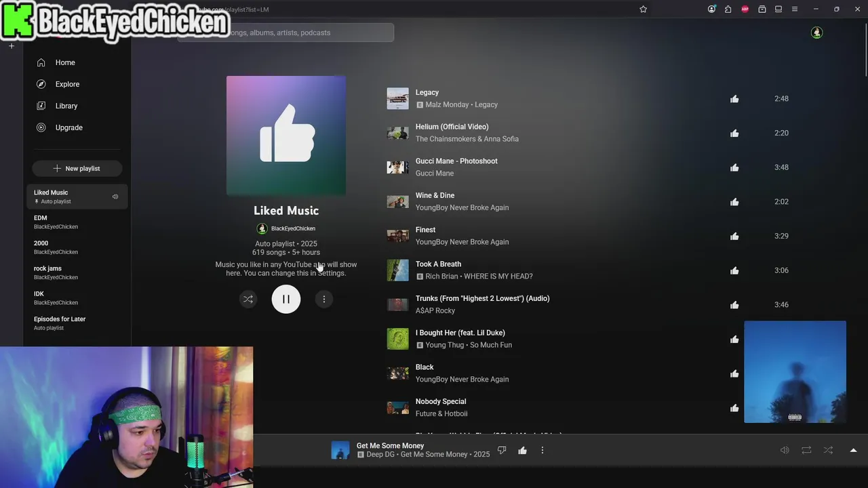Viewport: 868px width, 488px height.
Task: Select the song title Wine & Dine
Action: tap(435, 195)
